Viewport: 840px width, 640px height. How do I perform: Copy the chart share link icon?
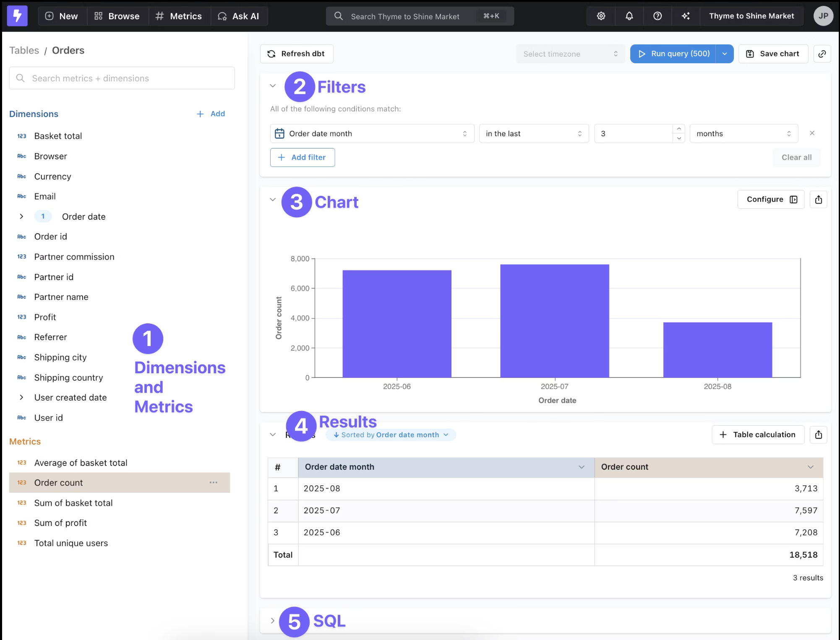[x=822, y=54]
